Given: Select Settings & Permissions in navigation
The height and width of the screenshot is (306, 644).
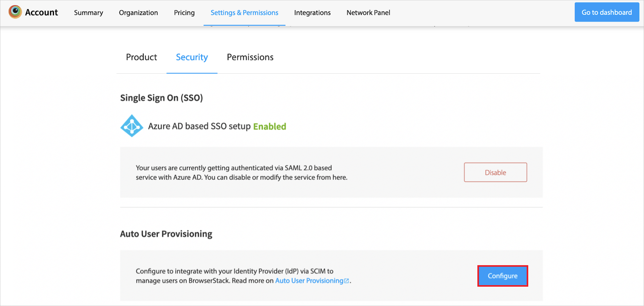Looking at the screenshot, I should tap(244, 12).
